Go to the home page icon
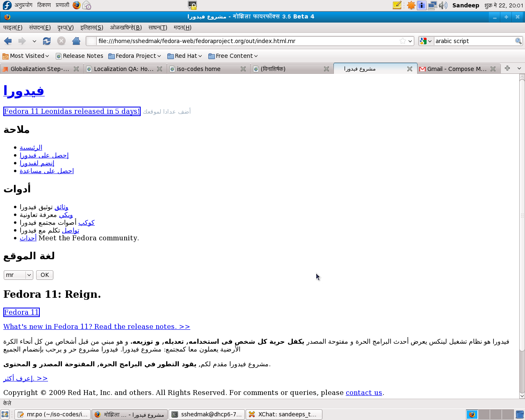Screen dimensions: 525x420 pyautogui.click(x=76, y=41)
